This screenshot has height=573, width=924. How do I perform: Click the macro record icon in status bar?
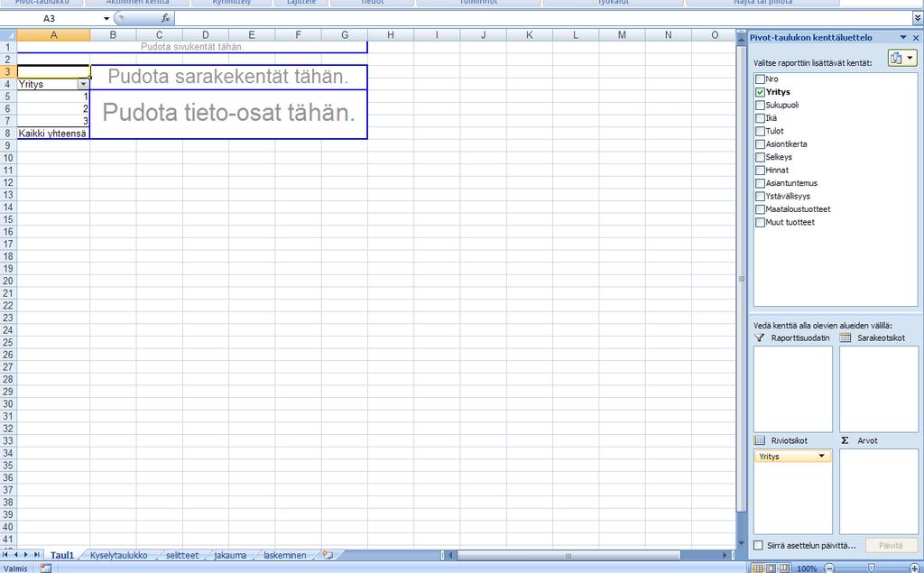[x=45, y=568]
